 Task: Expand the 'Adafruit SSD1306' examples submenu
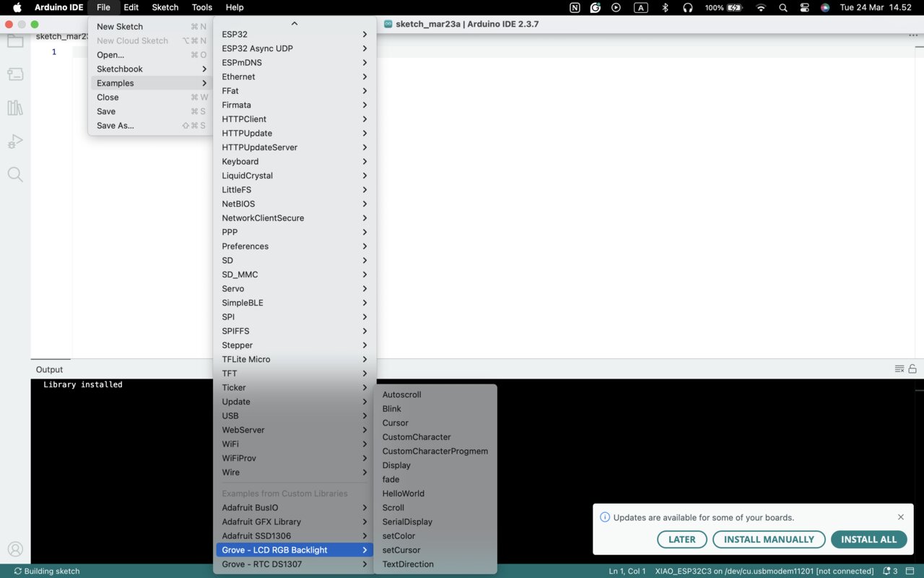(x=295, y=536)
